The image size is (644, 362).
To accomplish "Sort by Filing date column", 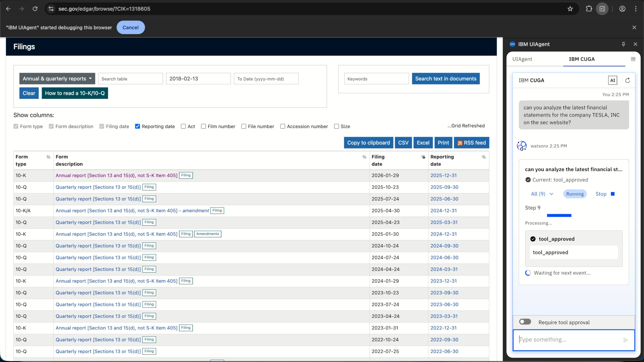I will (423, 157).
